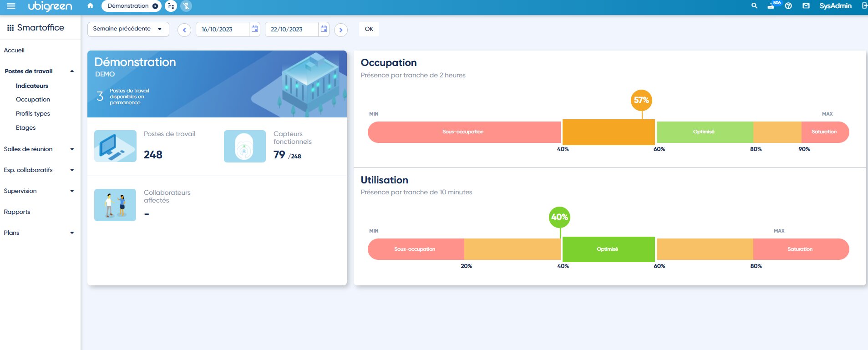The height and width of the screenshot is (350, 868).
Task: Open the mail envelope icon
Action: tap(806, 6)
